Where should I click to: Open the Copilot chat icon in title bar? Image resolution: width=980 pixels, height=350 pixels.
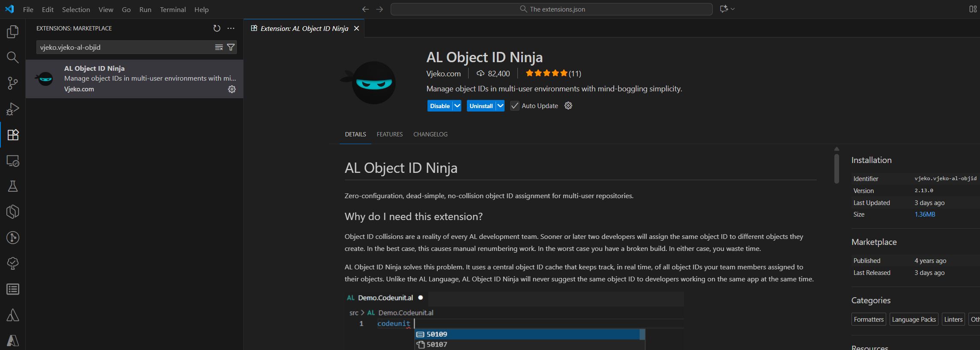pyautogui.click(x=724, y=9)
